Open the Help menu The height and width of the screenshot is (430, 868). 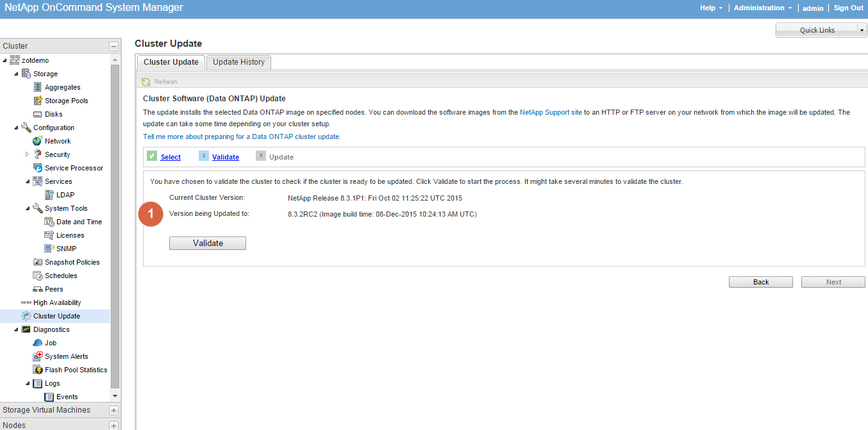pos(711,8)
